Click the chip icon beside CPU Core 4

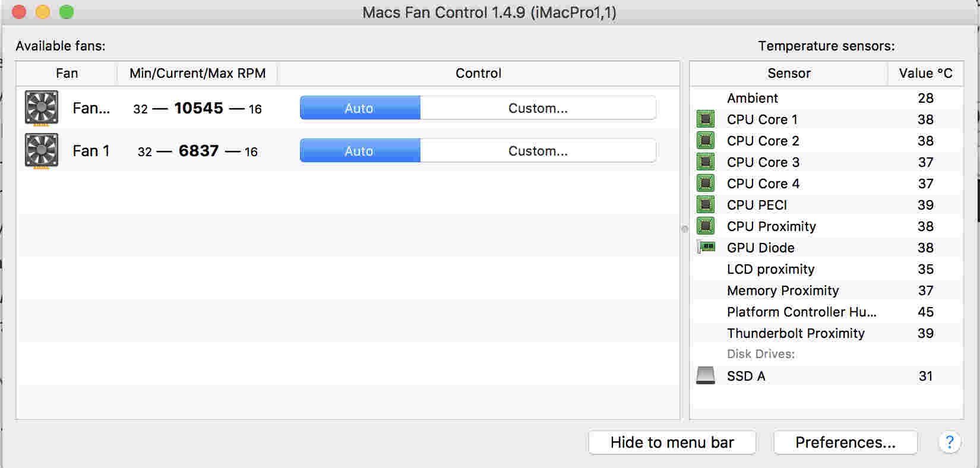[706, 184]
